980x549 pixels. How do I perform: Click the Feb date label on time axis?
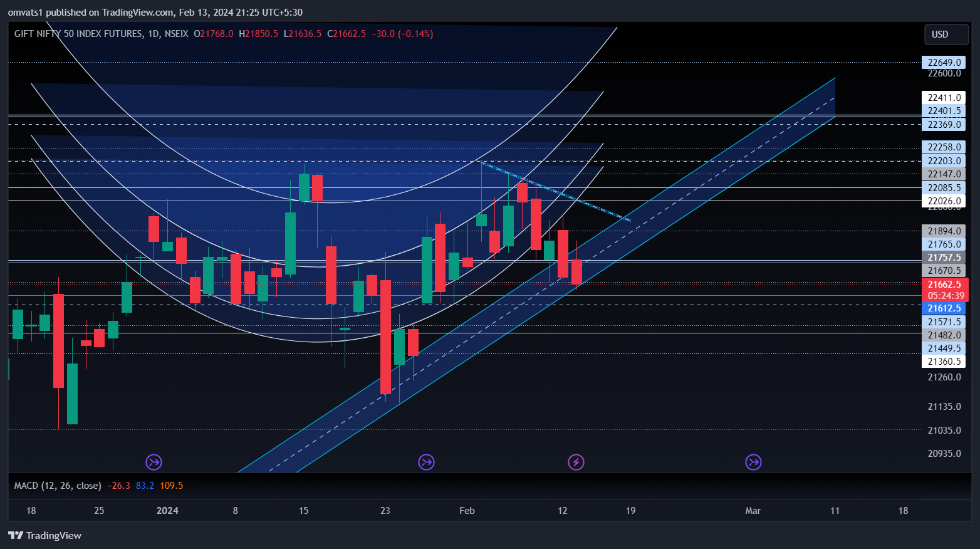point(467,511)
